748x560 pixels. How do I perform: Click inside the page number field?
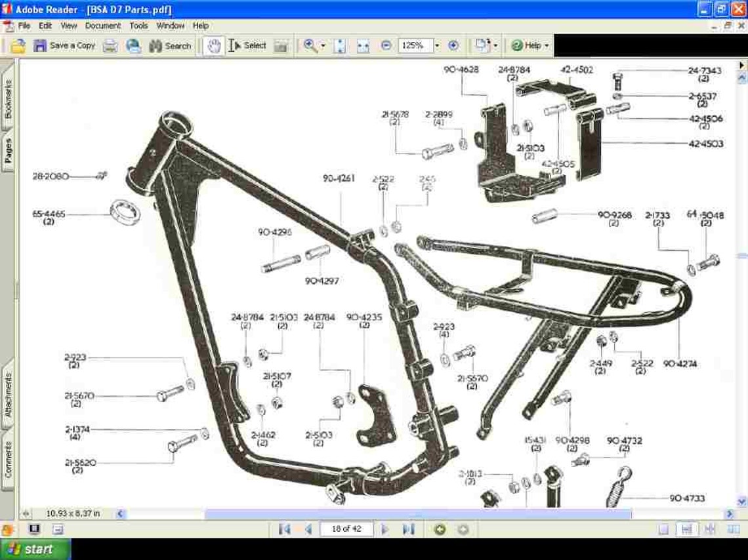point(346,529)
